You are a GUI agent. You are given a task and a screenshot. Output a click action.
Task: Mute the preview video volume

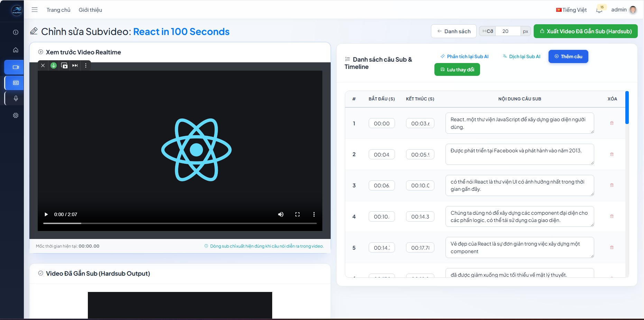tap(281, 214)
